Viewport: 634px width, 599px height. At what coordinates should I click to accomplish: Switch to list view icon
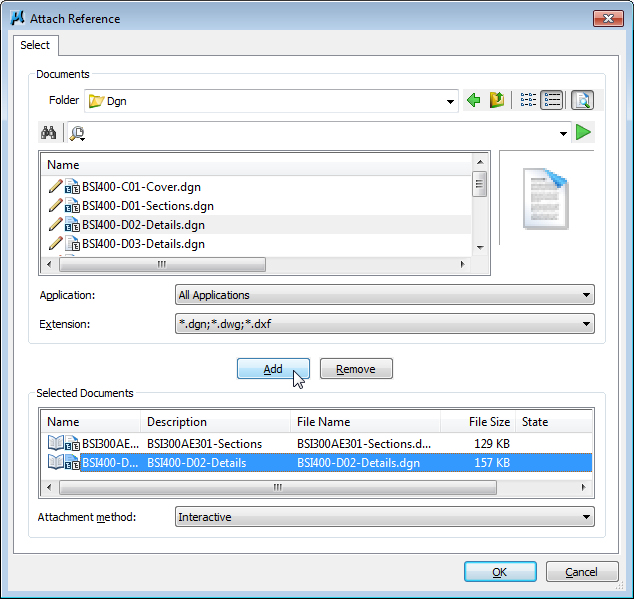point(528,100)
